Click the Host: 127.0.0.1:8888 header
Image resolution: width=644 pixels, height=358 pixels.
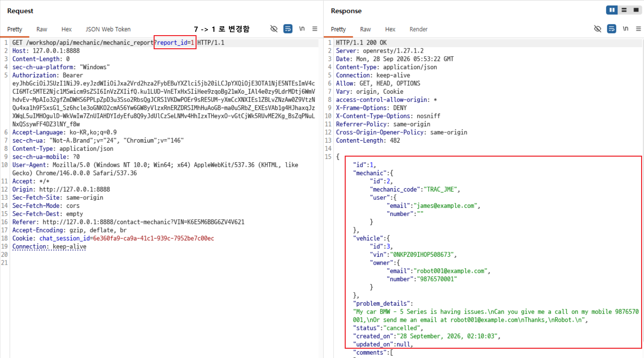46,51
